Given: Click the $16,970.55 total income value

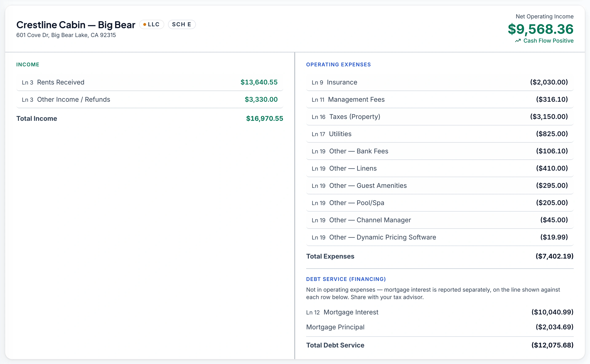Looking at the screenshot, I should pyautogui.click(x=264, y=118).
